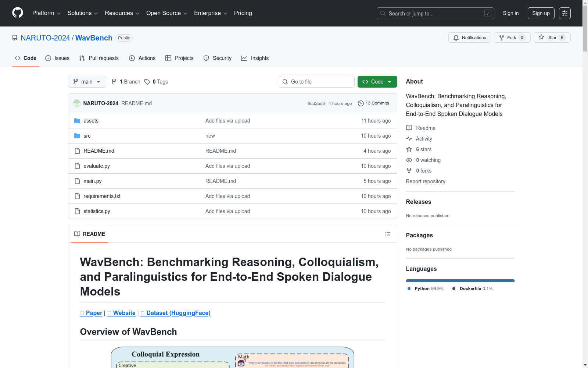Open the Activity link in About
The image size is (588, 368).
[x=419, y=139]
